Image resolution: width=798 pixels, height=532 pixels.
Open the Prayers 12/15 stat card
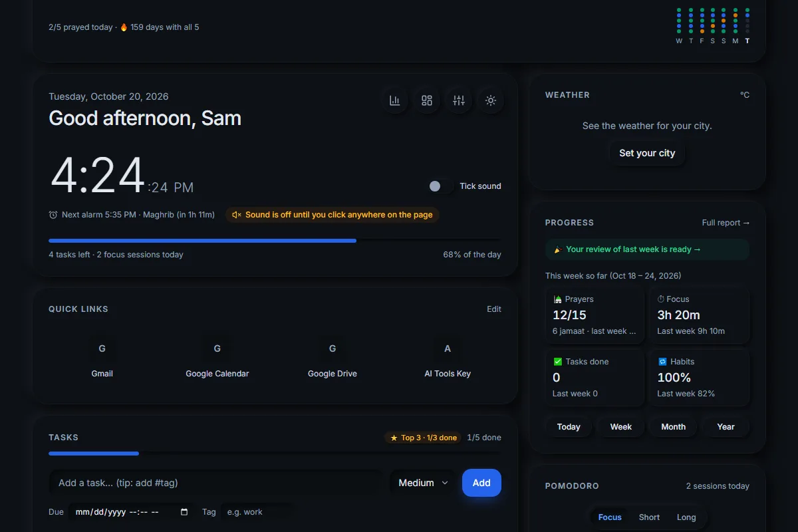595,315
